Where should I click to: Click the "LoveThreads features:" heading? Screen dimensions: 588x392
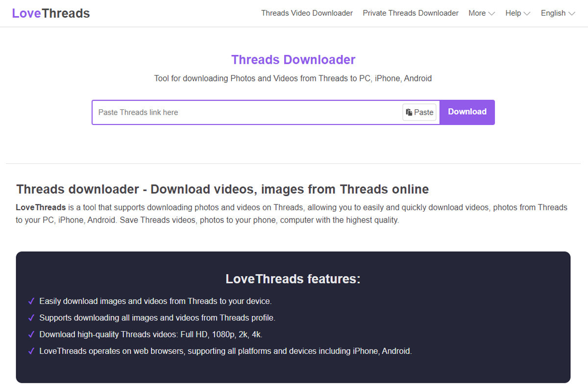point(293,279)
